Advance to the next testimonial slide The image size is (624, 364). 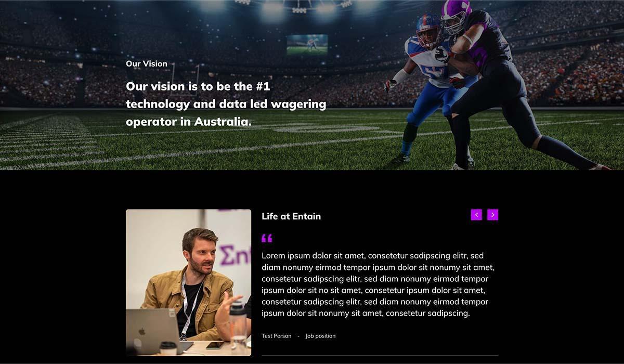[x=493, y=215]
